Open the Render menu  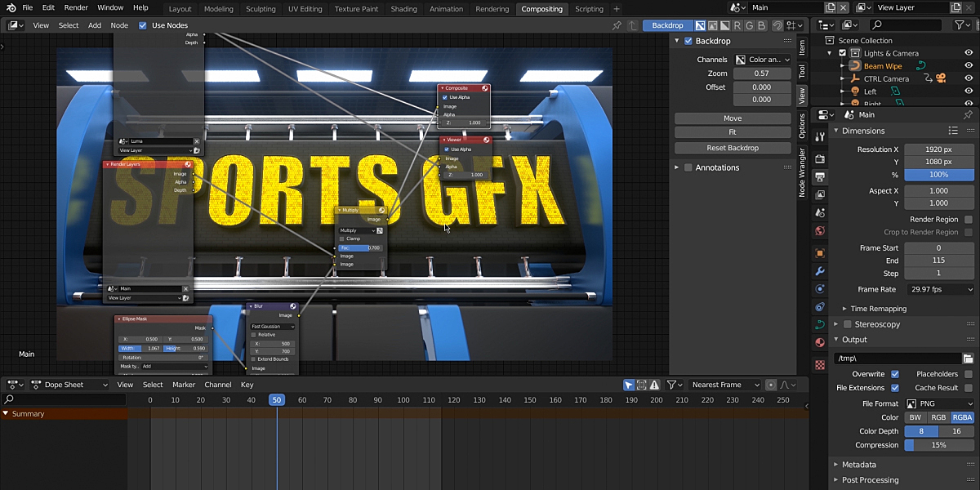pos(75,7)
